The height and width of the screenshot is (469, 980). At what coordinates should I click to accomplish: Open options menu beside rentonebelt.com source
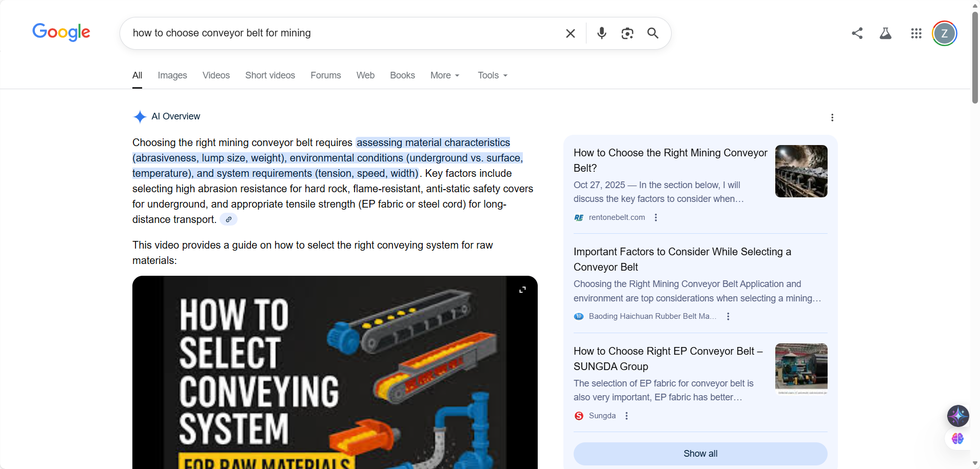pos(656,217)
